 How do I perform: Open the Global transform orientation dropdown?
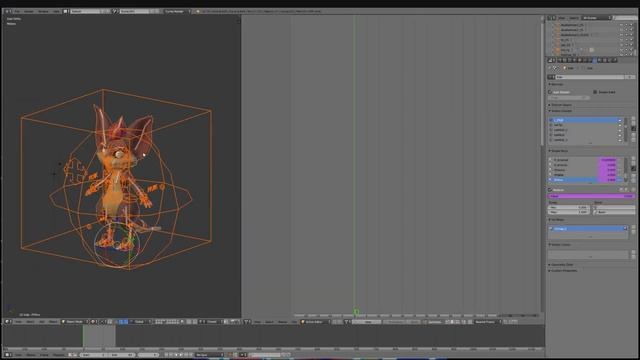tap(140, 322)
